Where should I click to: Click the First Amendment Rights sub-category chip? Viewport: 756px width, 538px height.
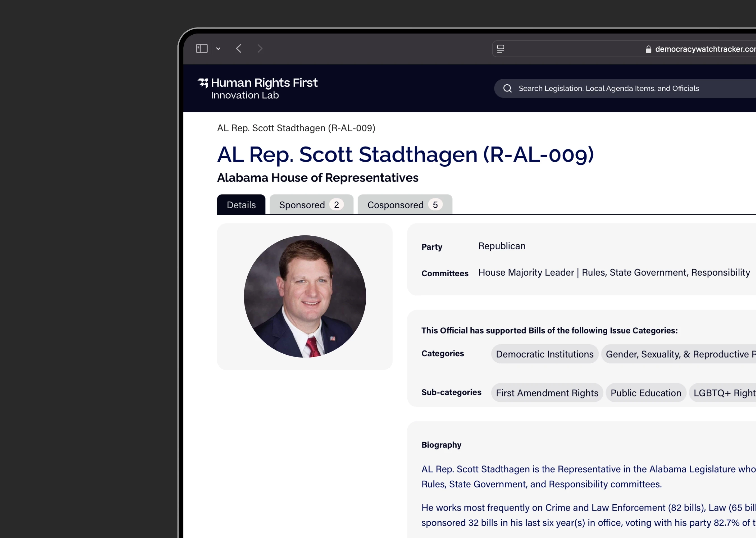point(547,393)
